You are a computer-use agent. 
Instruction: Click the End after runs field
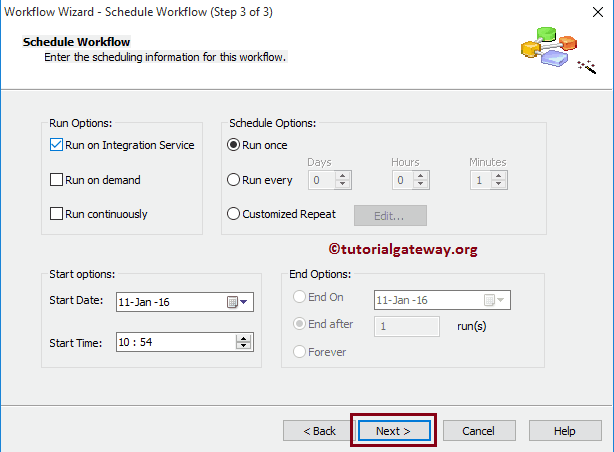coord(407,326)
